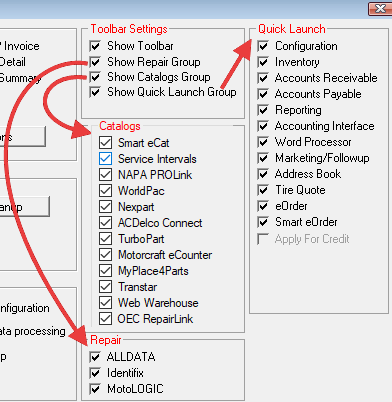Disable MotoLOGIC in Repair group
Image resolution: width=392 pixels, height=402 pixels.
[x=95, y=389]
